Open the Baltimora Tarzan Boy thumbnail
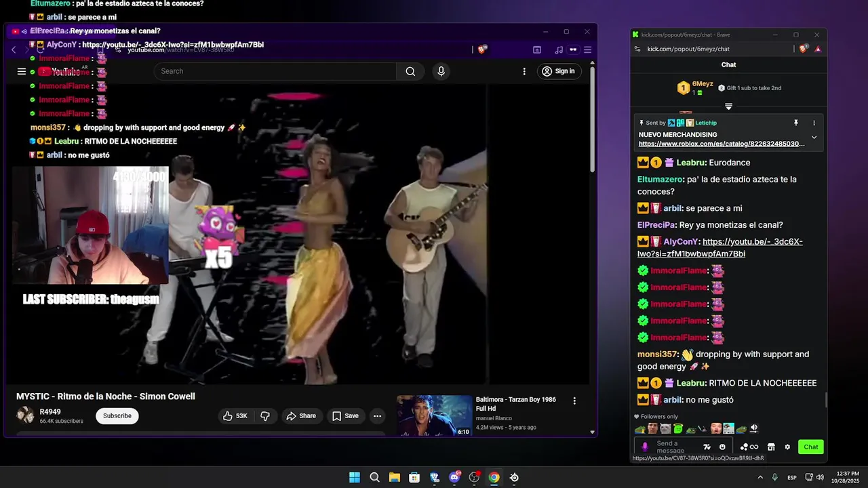 [434, 415]
